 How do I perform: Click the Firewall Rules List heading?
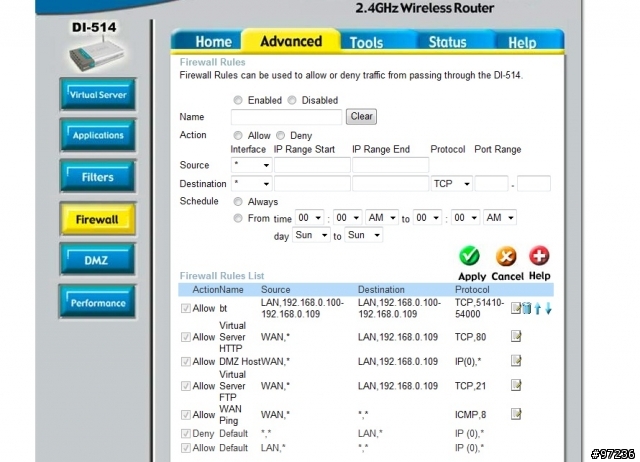(x=222, y=275)
